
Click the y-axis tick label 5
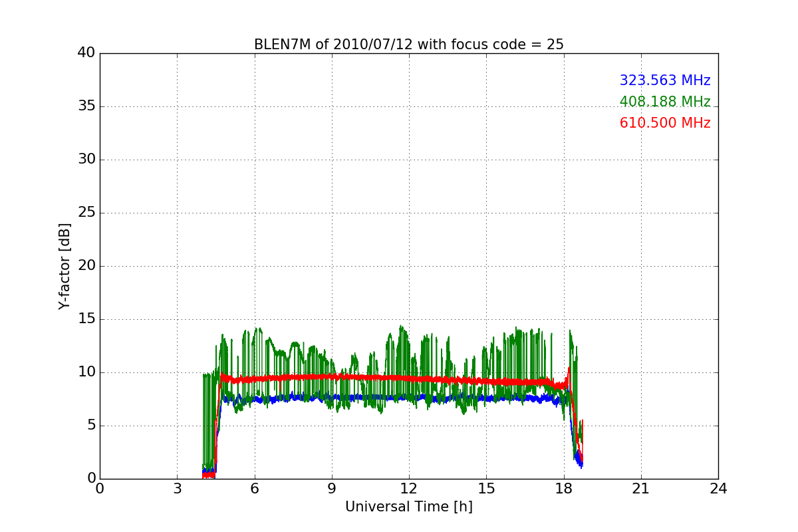point(90,426)
